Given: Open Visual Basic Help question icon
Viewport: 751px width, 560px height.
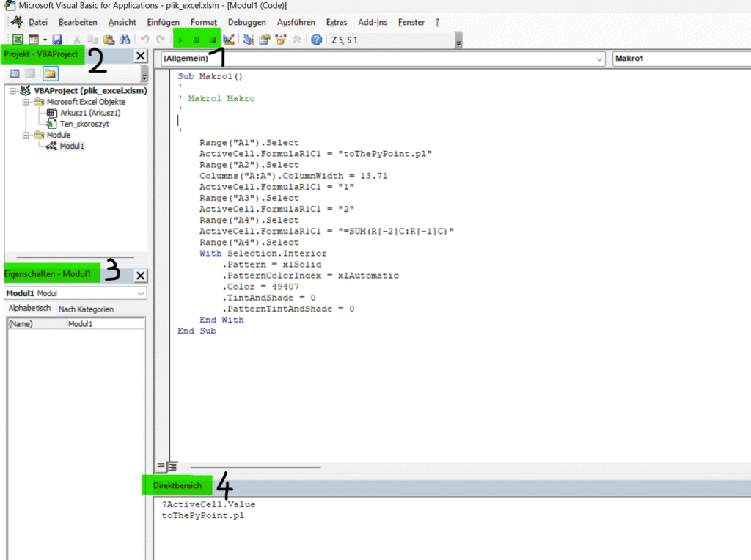Looking at the screenshot, I should click(x=316, y=40).
